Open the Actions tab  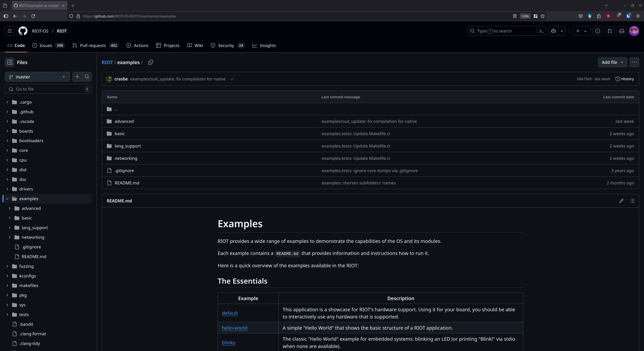coord(141,46)
